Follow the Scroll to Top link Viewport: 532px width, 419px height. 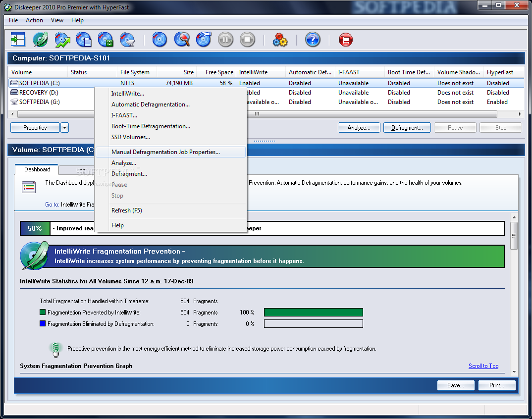pos(483,366)
